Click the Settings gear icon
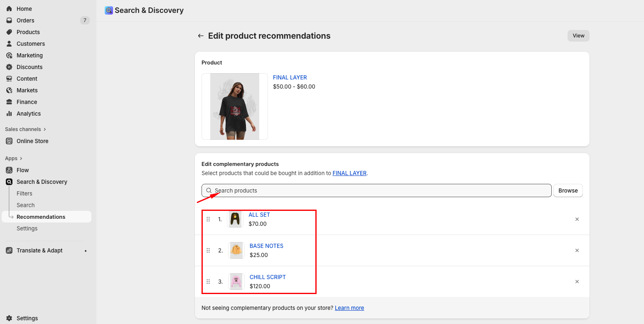The image size is (644, 324). click(x=9, y=318)
